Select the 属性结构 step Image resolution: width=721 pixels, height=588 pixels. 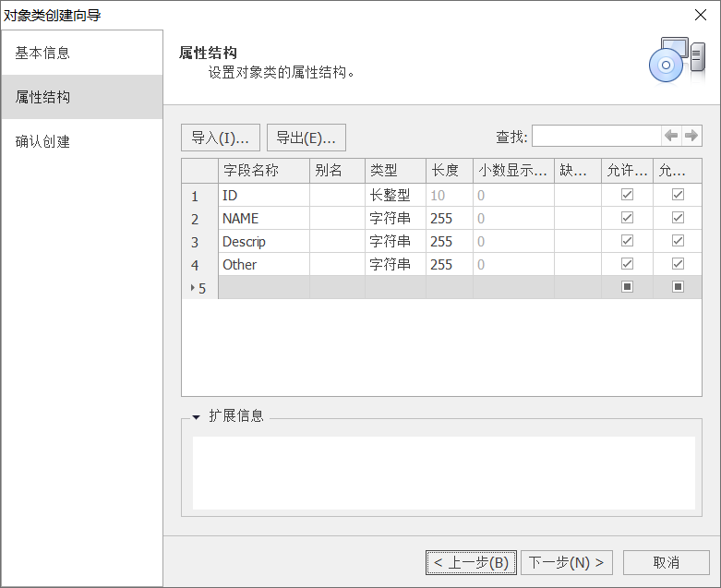42,97
